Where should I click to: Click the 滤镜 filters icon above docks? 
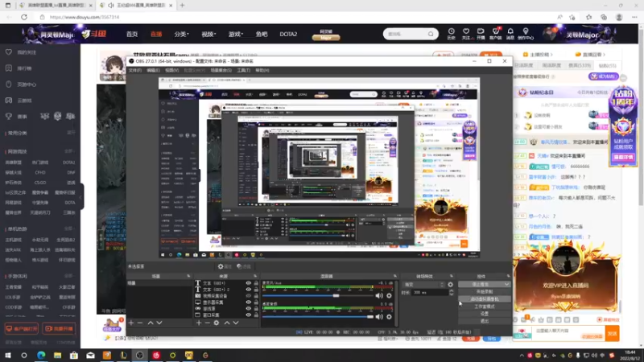[x=244, y=266]
